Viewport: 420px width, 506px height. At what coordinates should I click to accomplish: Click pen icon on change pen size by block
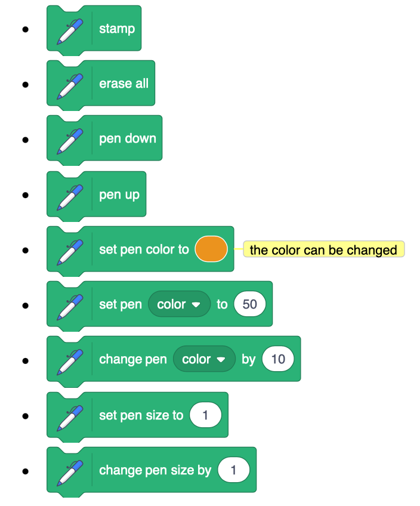[x=70, y=473]
